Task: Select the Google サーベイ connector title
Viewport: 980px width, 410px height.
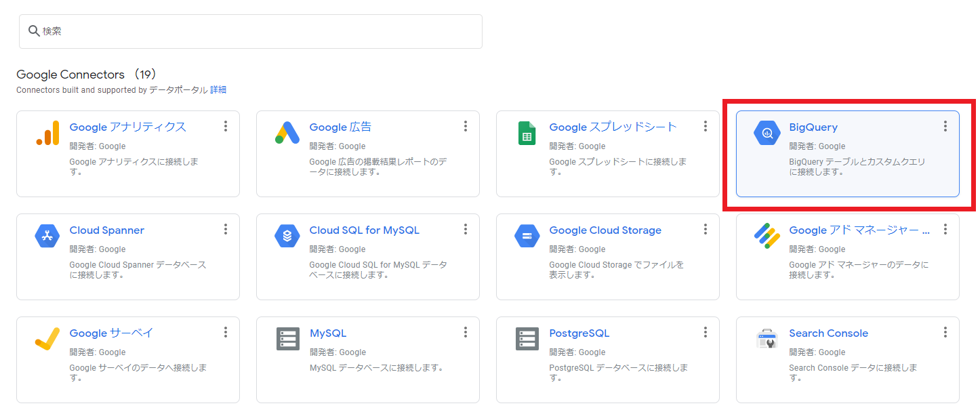Action: (x=111, y=333)
